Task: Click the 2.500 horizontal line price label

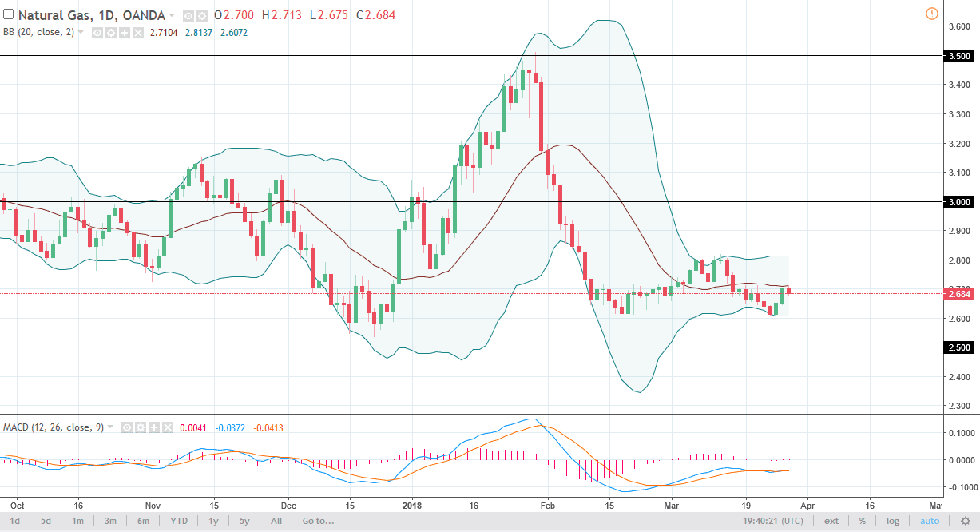Action: click(959, 347)
